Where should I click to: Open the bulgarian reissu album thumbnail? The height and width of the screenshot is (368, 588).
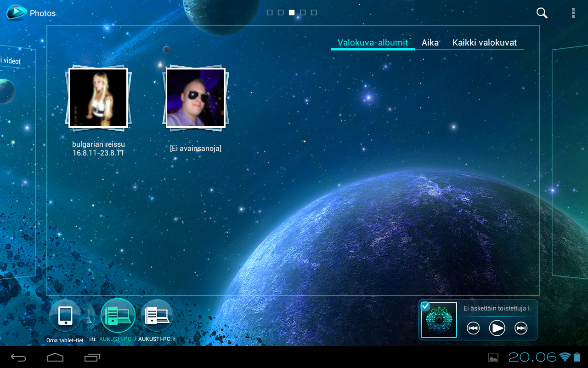98,98
